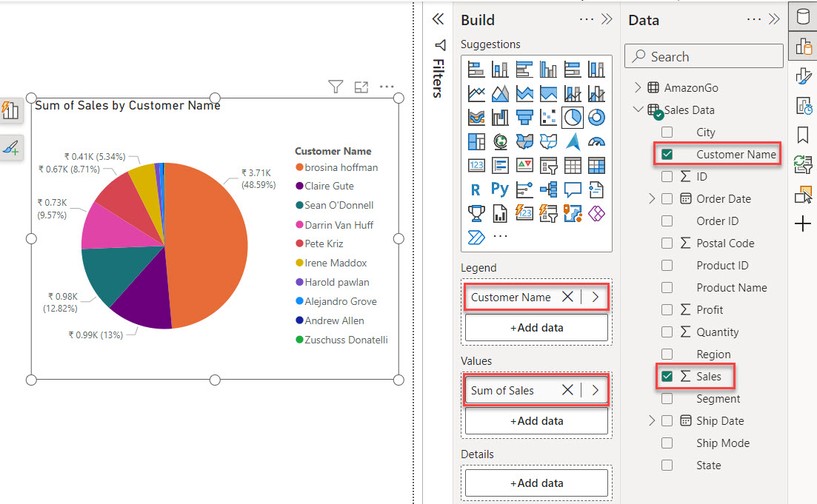Image resolution: width=817 pixels, height=504 pixels.
Task: Click the Search field in Data pane
Action: 704,56
